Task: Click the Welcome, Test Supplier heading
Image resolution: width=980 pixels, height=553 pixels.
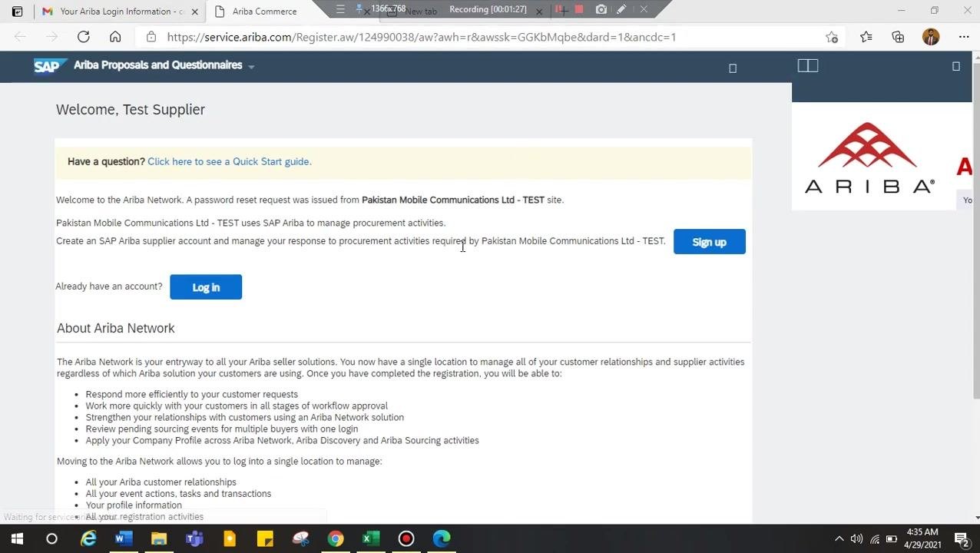Action: pos(131,109)
